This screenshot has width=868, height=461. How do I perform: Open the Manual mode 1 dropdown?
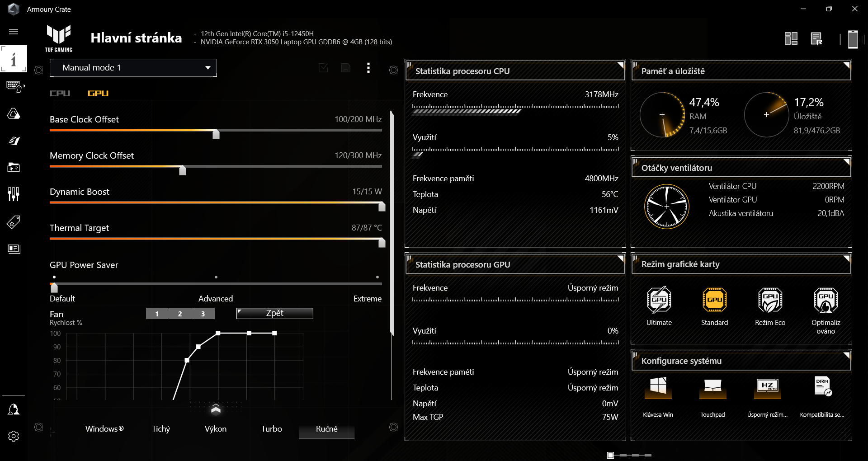click(133, 68)
